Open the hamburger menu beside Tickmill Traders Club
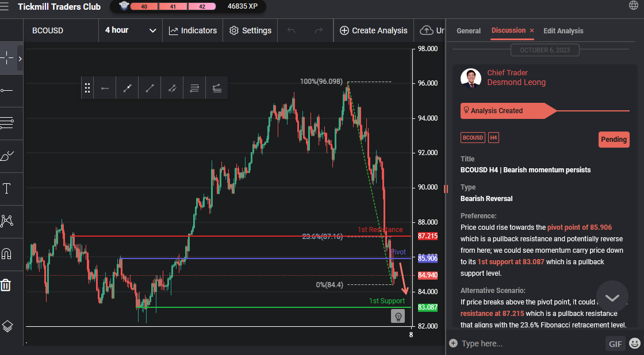Screen dimensions: 644x355 coord(4,6)
